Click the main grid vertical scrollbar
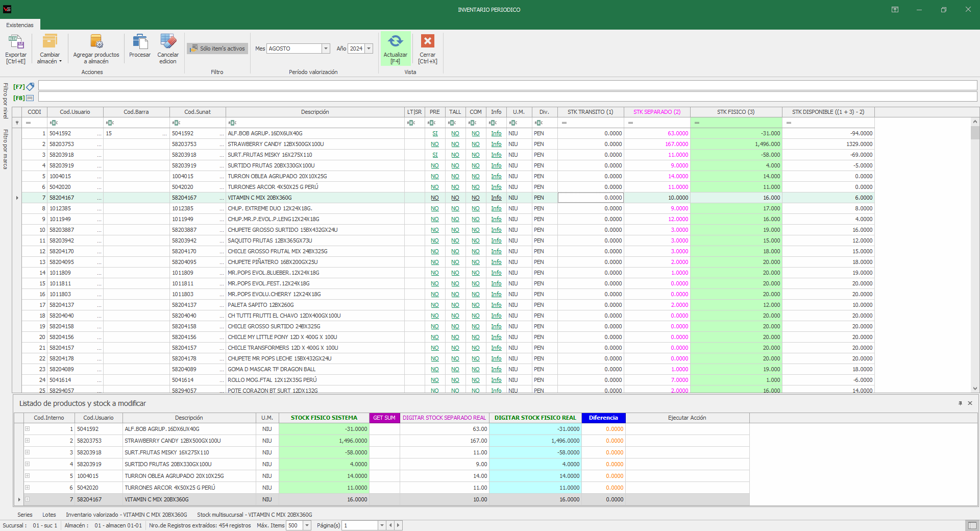 tap(975, 255)
